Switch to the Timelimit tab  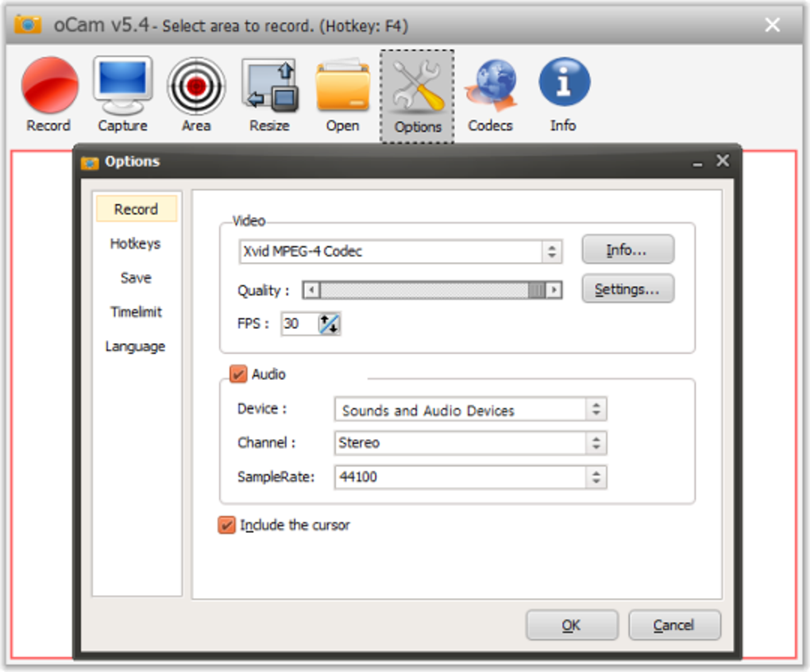point(137,312)
